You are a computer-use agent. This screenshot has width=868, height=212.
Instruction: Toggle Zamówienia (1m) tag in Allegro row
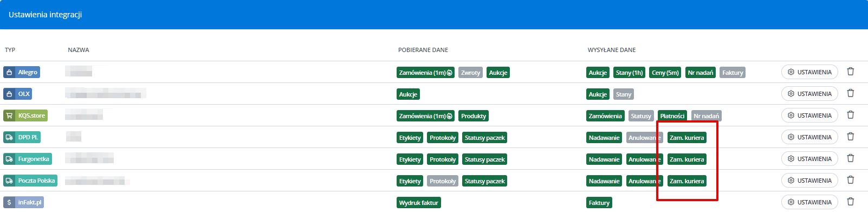point(425,73)
